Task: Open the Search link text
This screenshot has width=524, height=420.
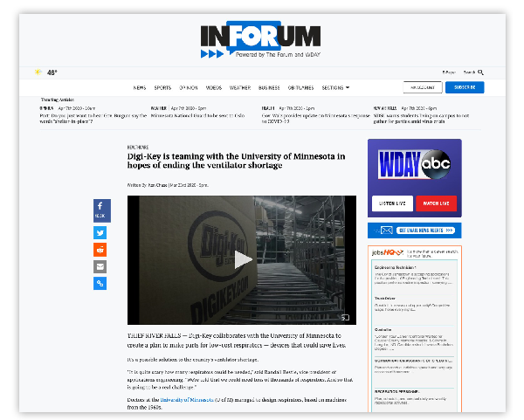Action: (x=469, y=72)
